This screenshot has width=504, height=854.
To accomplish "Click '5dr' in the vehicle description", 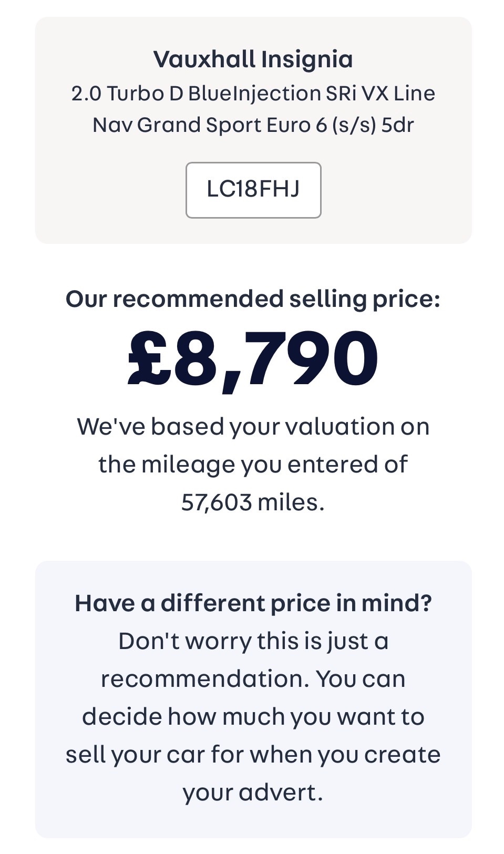I will (397, 125).
